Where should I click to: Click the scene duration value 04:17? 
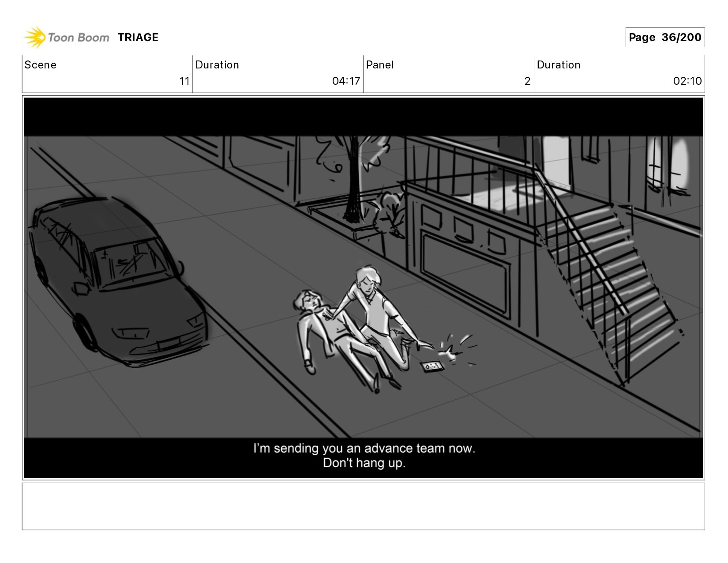coord(346,81)
